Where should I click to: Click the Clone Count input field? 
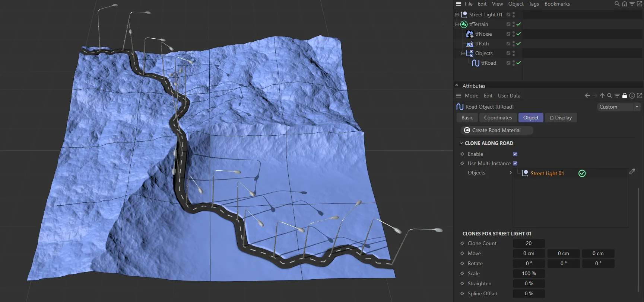529,243
